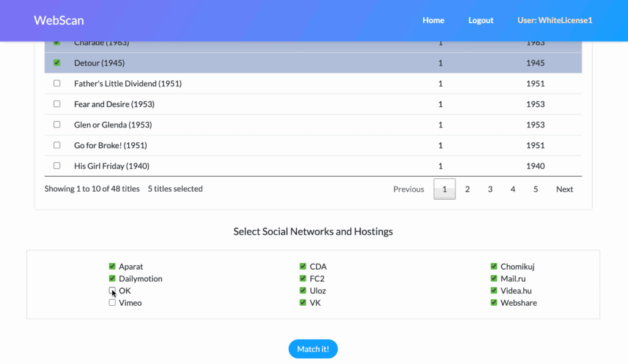Jump to pagination page 3

coord(490,189)
